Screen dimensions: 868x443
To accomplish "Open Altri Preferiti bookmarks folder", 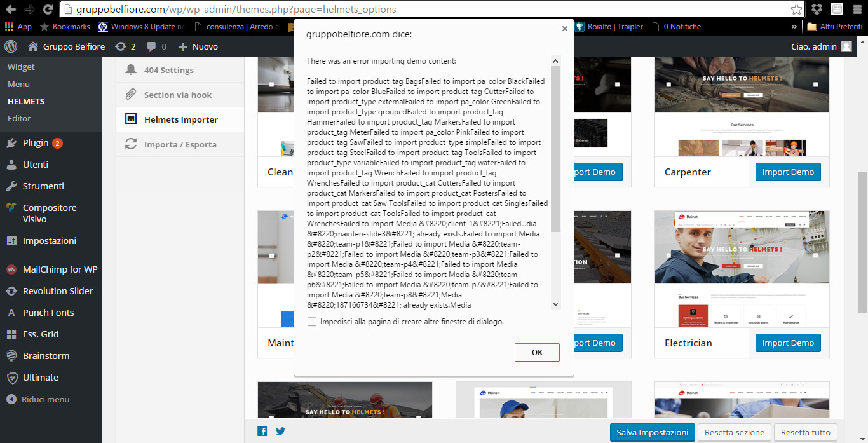I will pyautogui.click(x=834, y=27).
